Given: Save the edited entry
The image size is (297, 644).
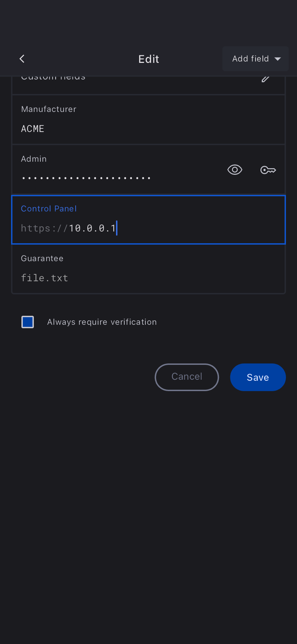Looking at the screenshot, I should (x=258, y=377).
